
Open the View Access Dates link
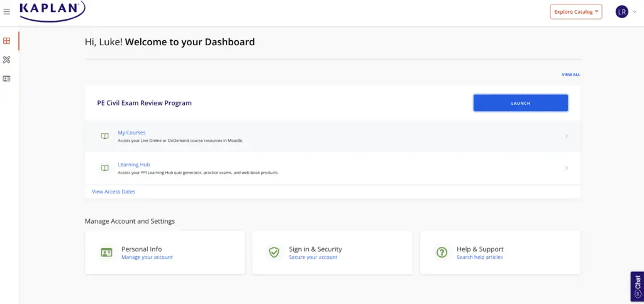113,192
